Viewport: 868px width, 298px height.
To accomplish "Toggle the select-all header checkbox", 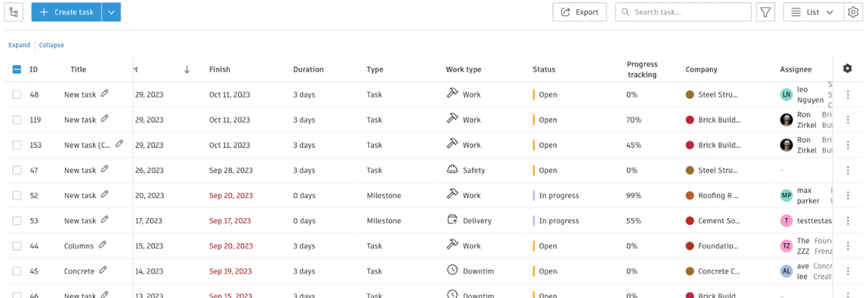I will (x=17, y=69).
